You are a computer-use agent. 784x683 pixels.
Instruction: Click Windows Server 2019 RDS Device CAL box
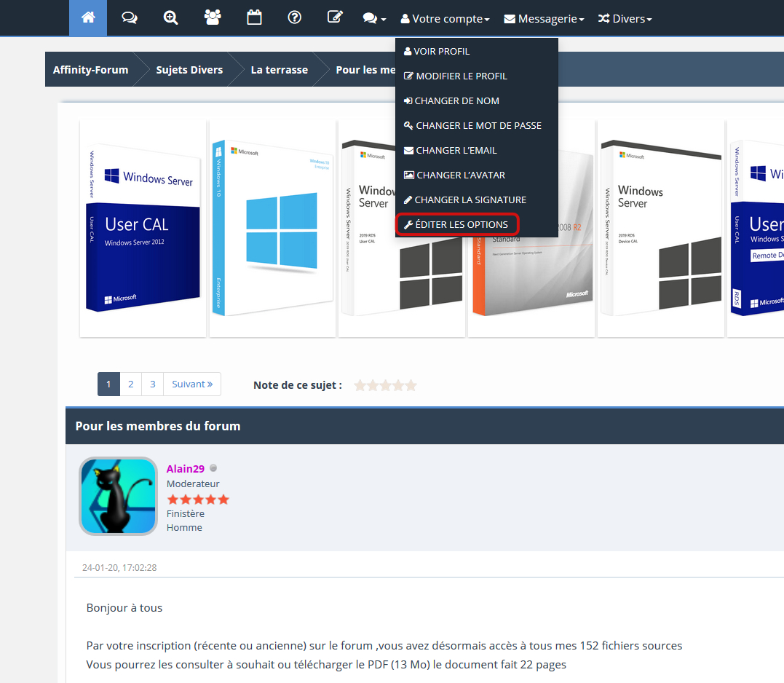click(660, 228)
